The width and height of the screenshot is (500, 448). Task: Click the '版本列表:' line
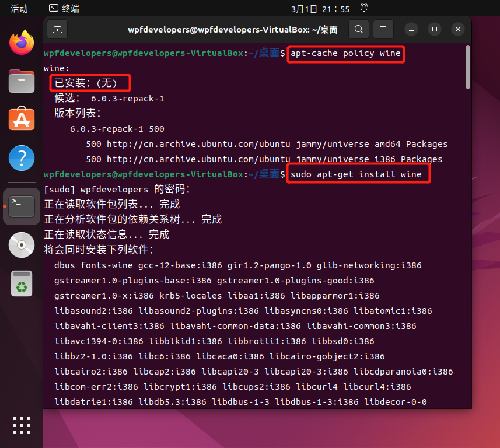[x=78, y=113]
